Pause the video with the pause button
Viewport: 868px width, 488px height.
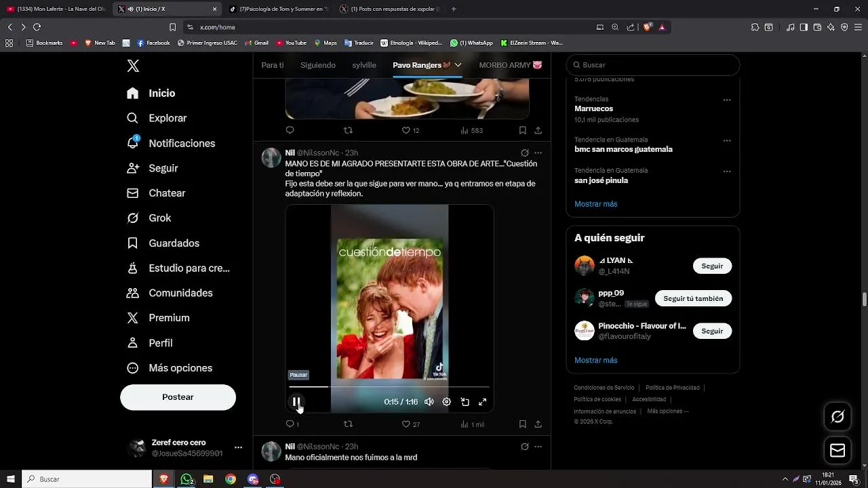[296, 402]
